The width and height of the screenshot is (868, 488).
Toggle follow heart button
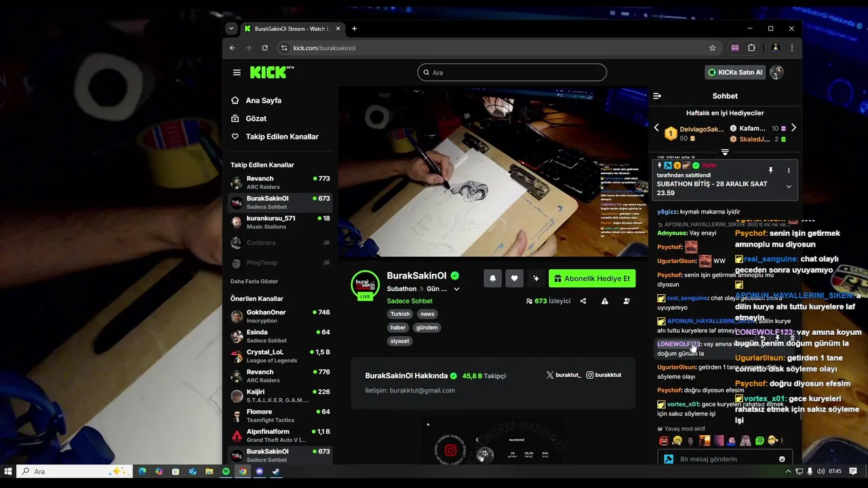[x=514, y=279]
